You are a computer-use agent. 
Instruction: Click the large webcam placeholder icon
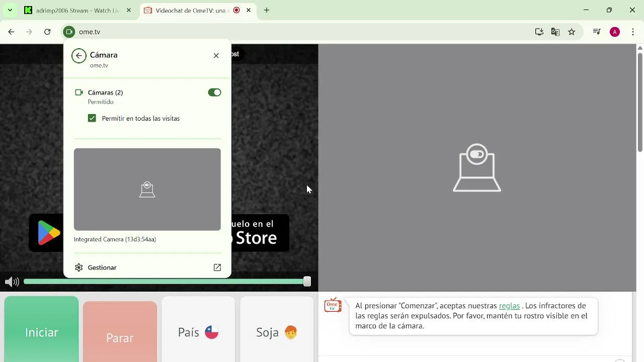pyautogui.click(x=477, y=168)
